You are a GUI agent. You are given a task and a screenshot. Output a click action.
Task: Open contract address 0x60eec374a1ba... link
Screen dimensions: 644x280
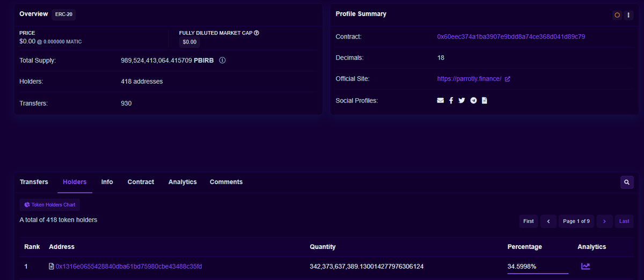click(511, 36)
